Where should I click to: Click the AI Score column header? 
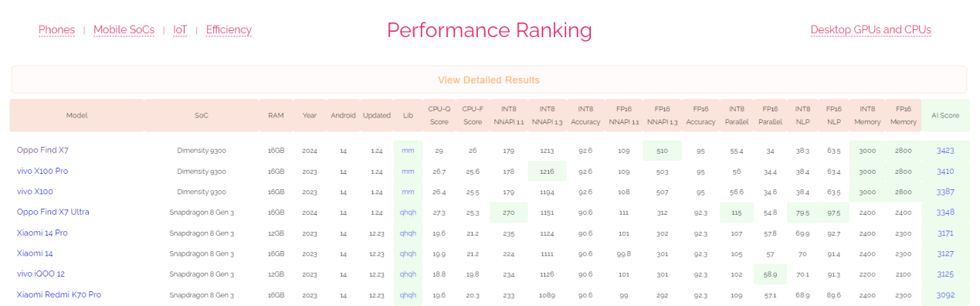click(945, 115)
